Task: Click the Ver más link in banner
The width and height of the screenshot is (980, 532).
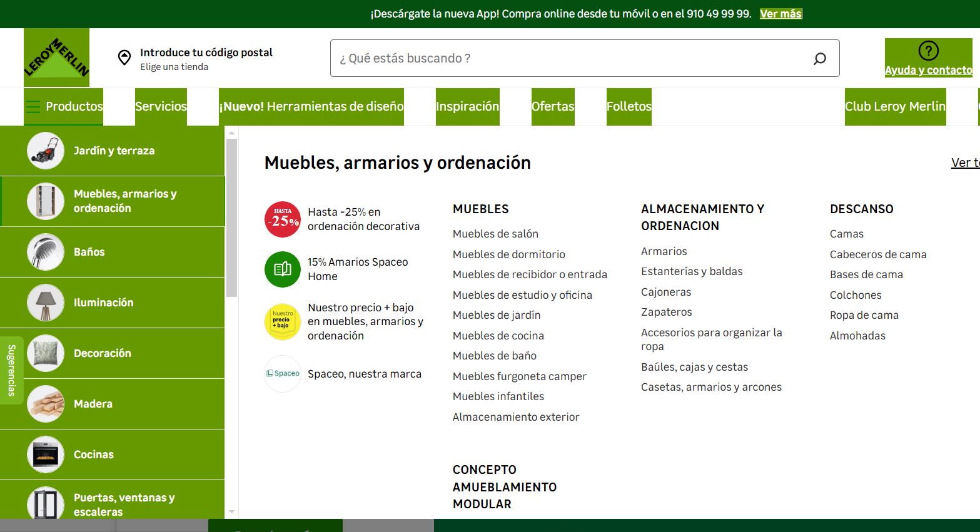Action: pyautogui.click(x=780, y=14)
